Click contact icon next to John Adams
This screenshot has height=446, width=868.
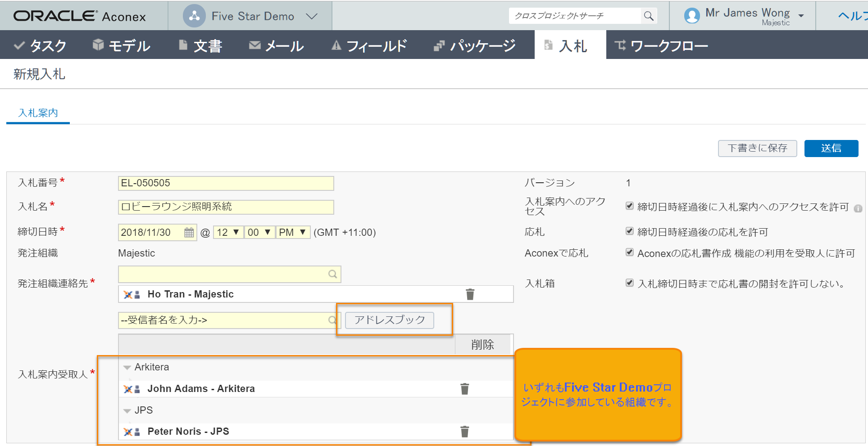pyautogui.click(x=132, y=389)
